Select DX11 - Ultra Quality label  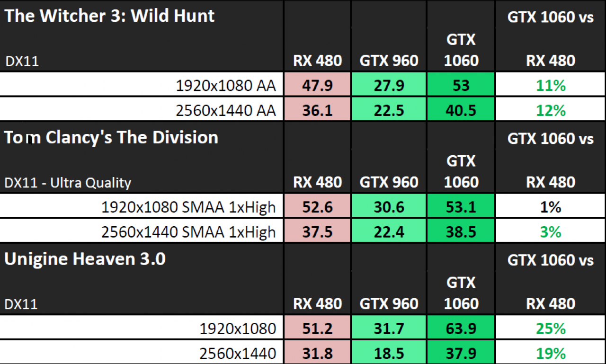click(x=68, y=182)
